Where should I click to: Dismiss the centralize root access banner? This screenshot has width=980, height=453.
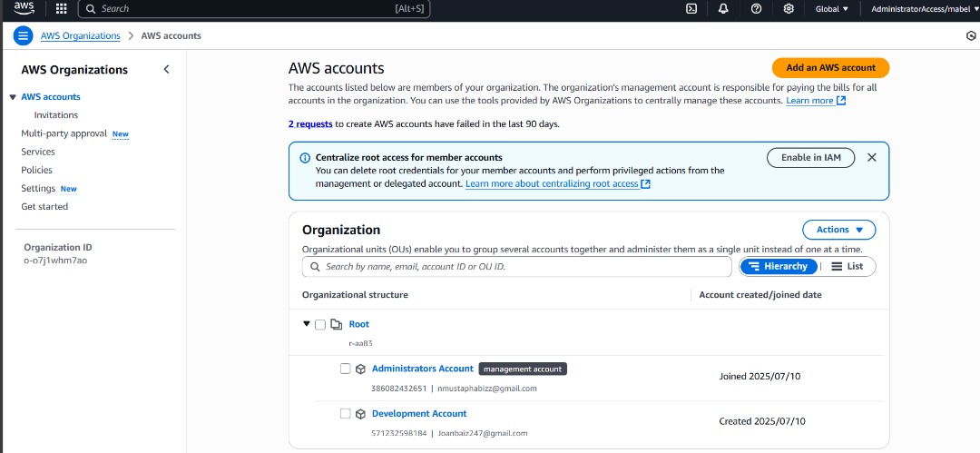[872, 158]
